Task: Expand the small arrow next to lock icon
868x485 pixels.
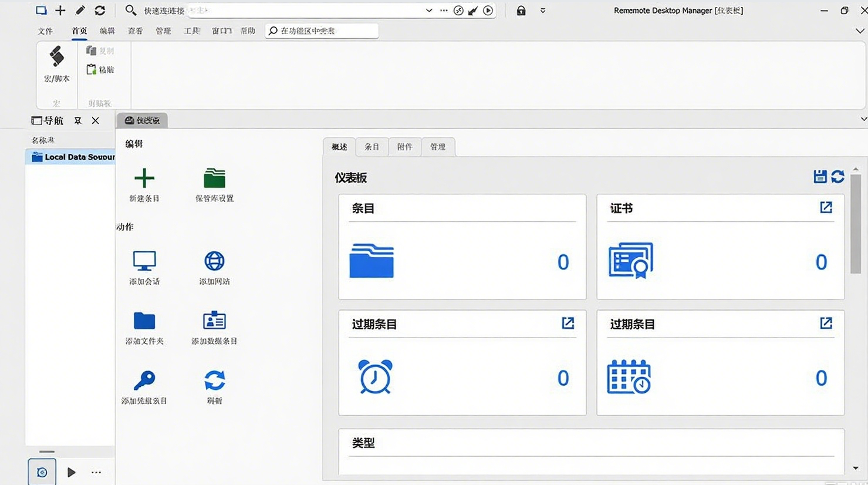Action: [x=543, y=11]
